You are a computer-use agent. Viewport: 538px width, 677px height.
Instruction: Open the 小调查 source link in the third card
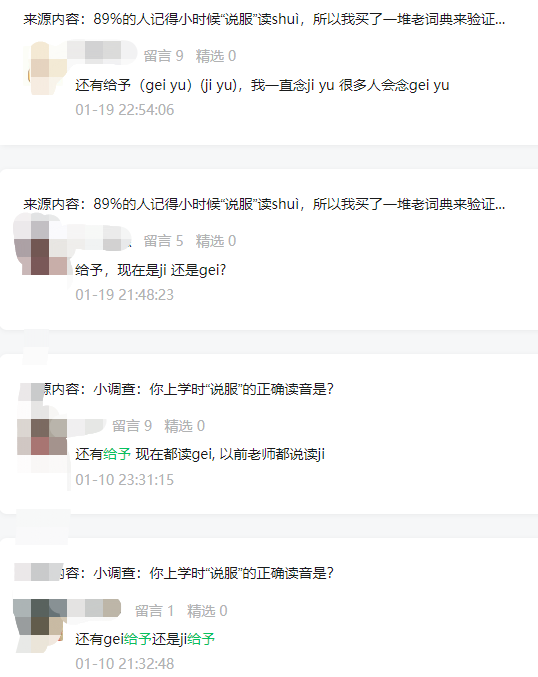(x=189, y=389)
